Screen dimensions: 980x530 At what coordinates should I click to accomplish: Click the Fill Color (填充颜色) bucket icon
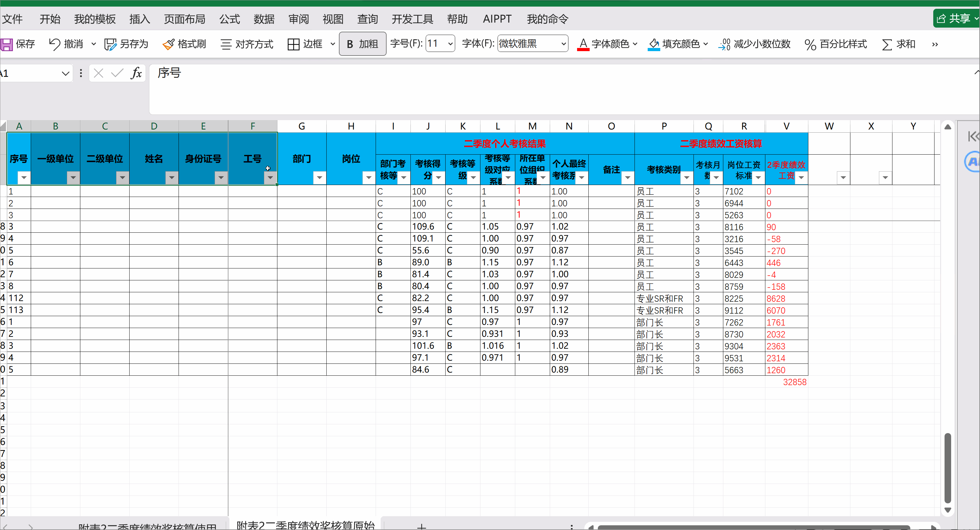[x=654, y=44]
